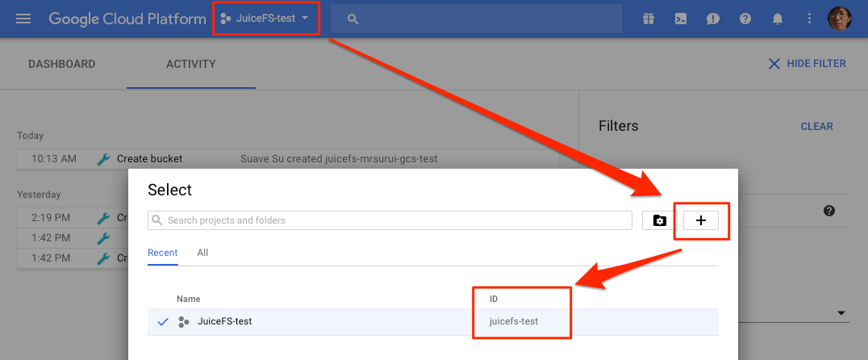
Task: Select the Recent projects tab
Action: click(162, 253)
